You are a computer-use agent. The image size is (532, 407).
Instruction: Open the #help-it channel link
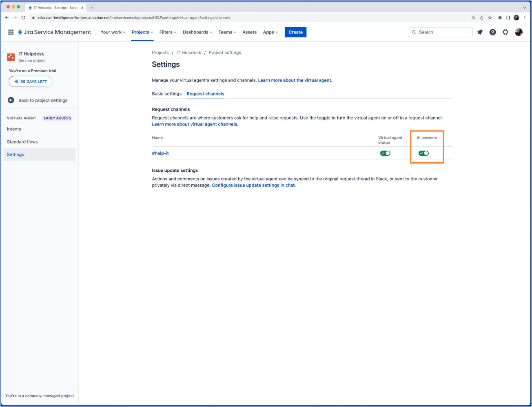(x=160, y=153)
